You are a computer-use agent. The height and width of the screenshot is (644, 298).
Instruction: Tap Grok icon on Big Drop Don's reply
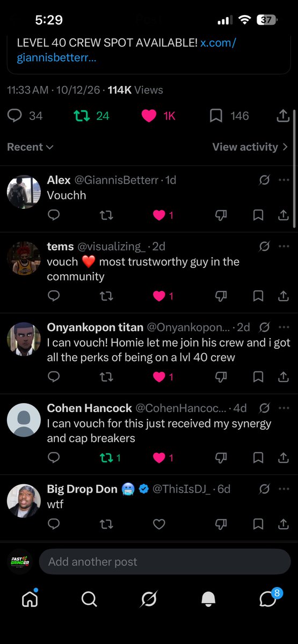click(x=264, y=489)
